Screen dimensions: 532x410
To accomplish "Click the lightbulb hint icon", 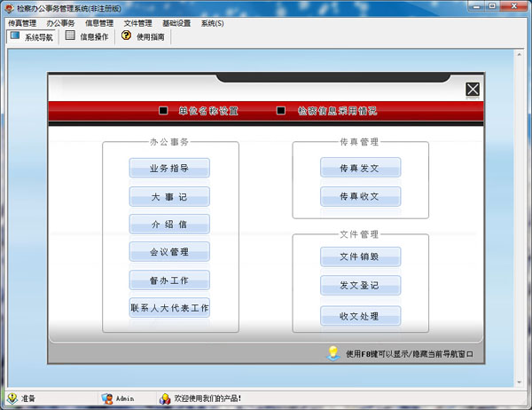I will (333, 353).
